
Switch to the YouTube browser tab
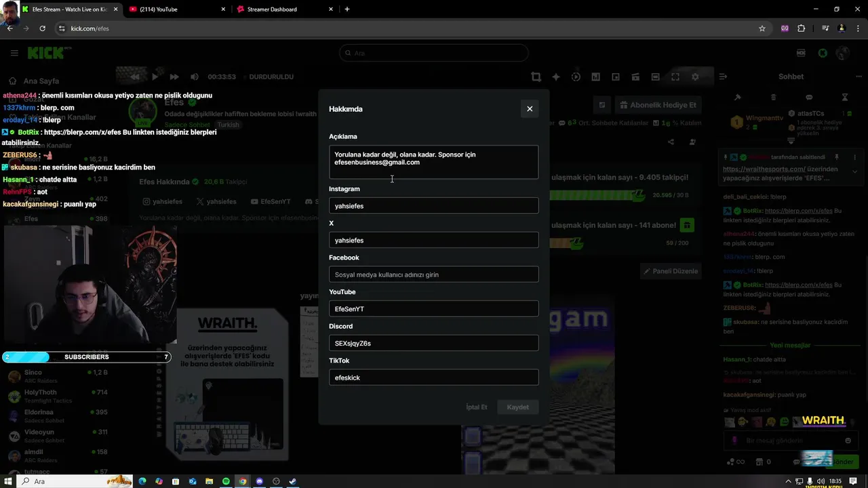coord(177,9)
